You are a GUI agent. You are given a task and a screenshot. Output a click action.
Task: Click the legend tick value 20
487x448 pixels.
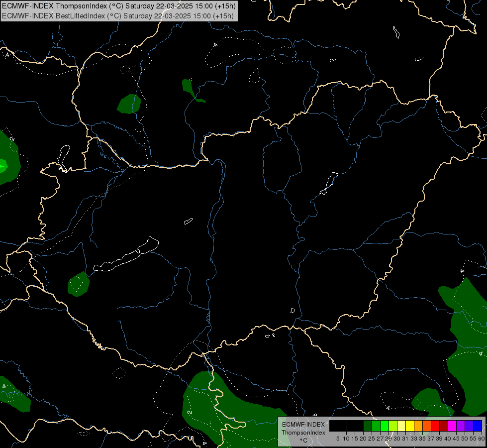(363, 439)
